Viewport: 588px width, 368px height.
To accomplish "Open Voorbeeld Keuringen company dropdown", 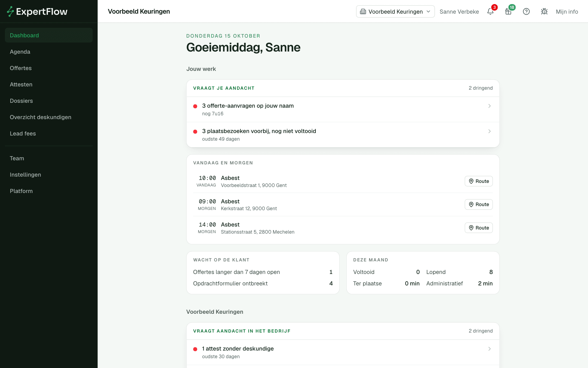I will pos(395,11).
